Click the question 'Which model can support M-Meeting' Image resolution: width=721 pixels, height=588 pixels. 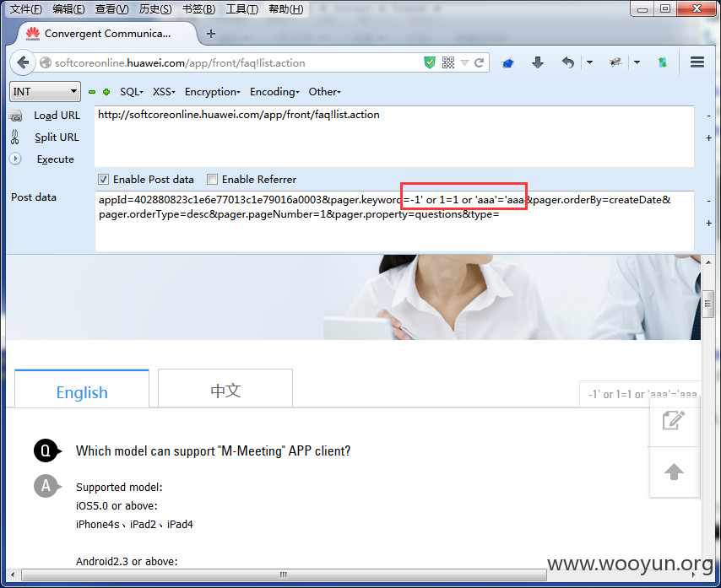(213, 450)
